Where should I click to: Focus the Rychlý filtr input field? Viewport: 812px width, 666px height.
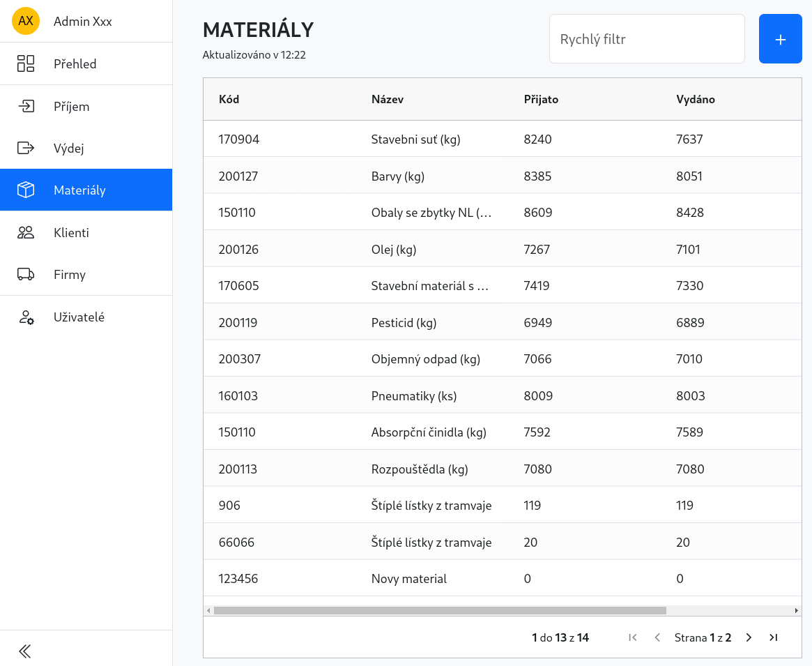point(647,39)
